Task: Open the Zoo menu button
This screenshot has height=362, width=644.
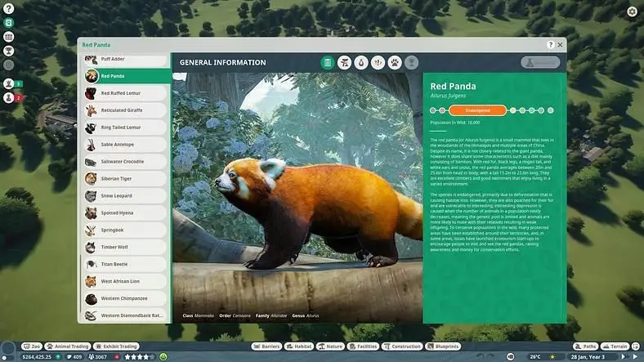Action: (x=32, y=346)
